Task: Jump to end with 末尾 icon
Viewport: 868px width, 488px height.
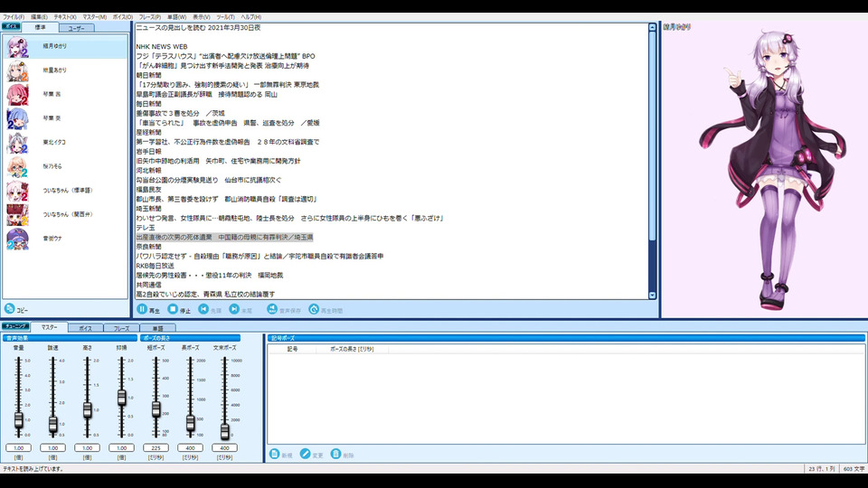Action: pyautogui.click(x=235, y=309)
